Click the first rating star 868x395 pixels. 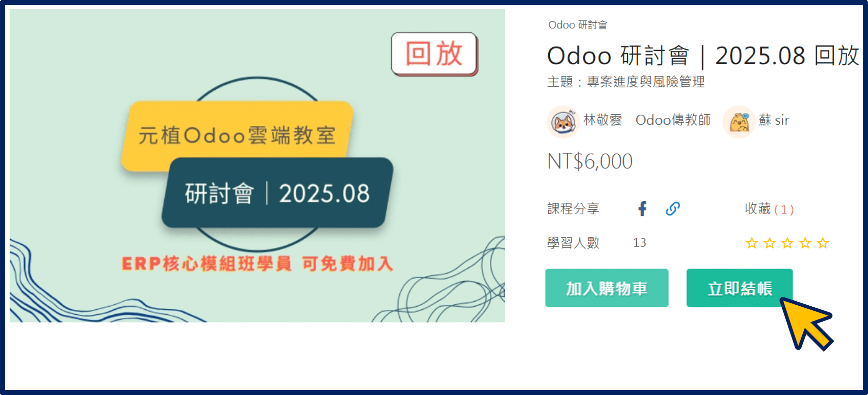coord(751,243)
